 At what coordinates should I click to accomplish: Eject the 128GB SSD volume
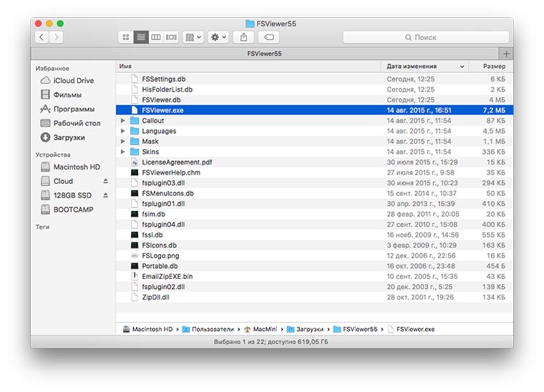(106, 195)
